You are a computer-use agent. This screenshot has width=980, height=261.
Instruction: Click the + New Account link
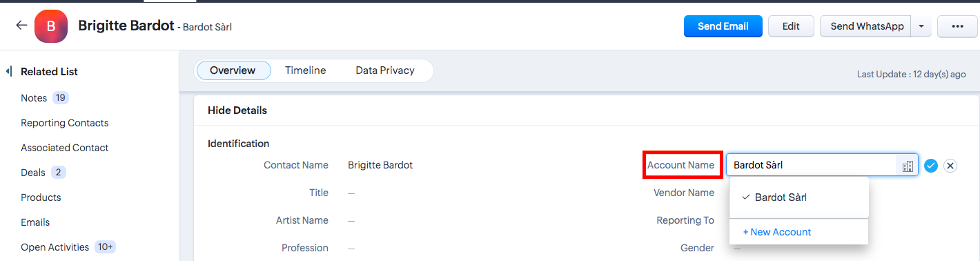click(x=777, y=232)
